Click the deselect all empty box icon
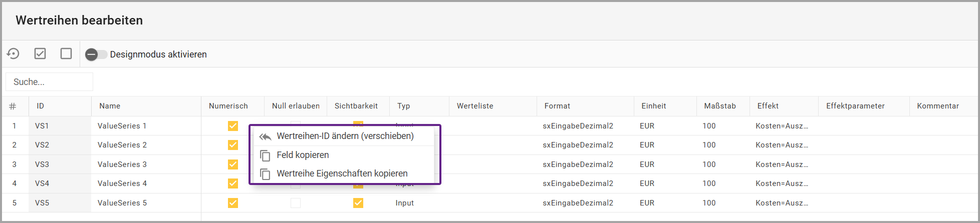This screenshot has height=223, width=980. [66, 53]
